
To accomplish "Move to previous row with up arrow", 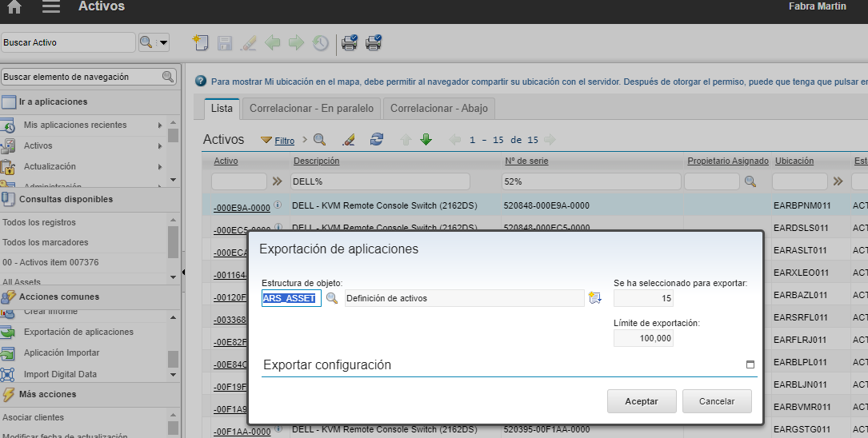I will pyautogui.click(x=406, y=140).
